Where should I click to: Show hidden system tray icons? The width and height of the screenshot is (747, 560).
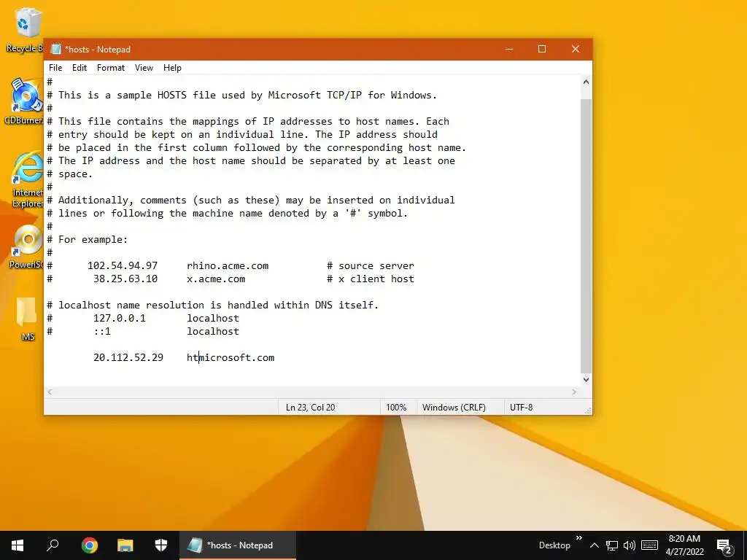coord(594,545)
